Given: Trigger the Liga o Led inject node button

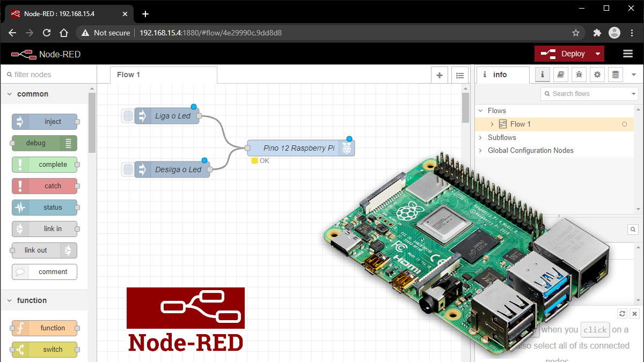Looking at the screenshot, I should click(x=127, y=115).
